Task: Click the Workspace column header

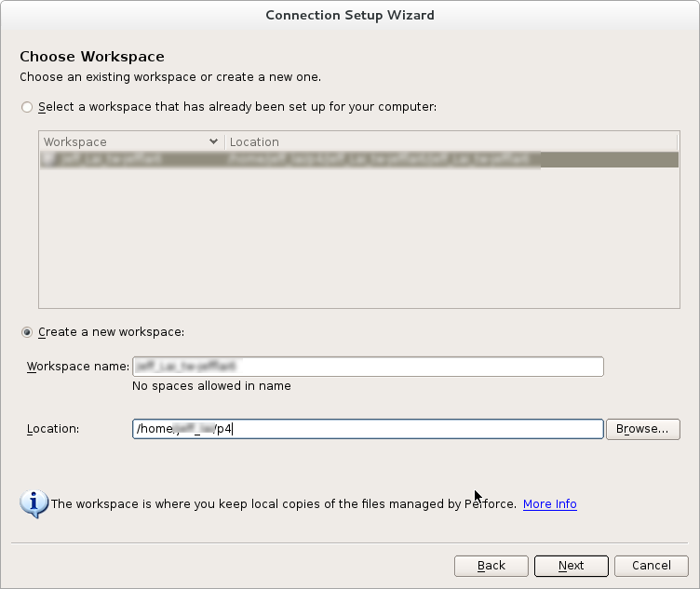Action: [121, 142]
